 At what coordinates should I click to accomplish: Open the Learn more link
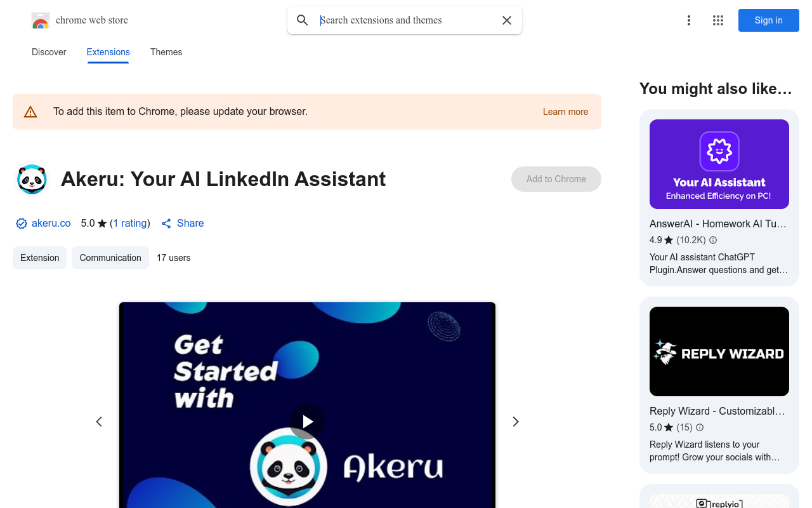point(565,112)
